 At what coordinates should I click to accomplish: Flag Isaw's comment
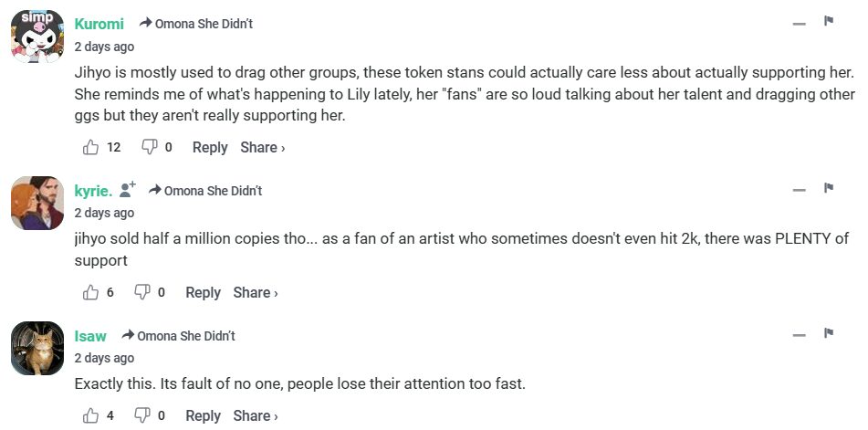point(829,333)
